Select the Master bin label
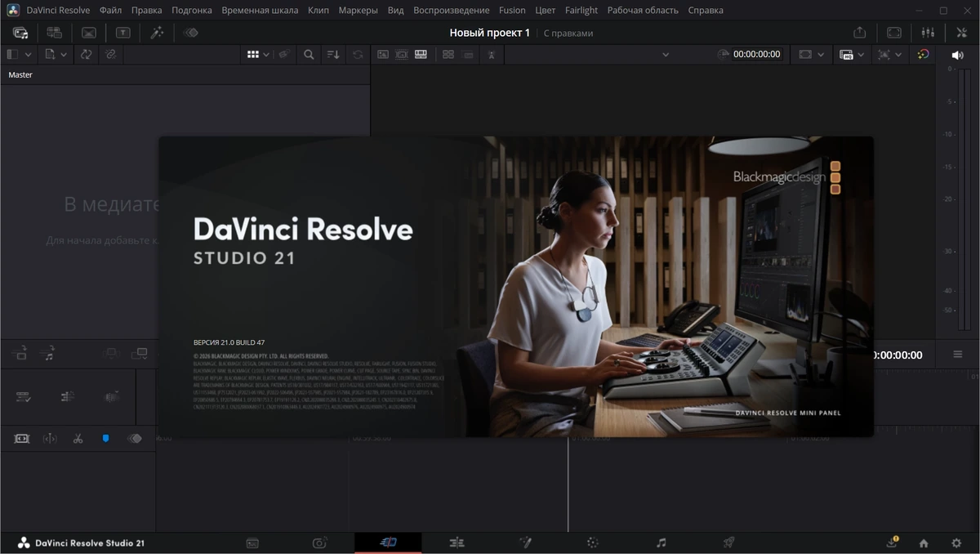The image size is (980, 554). click(x=20, y=74)
